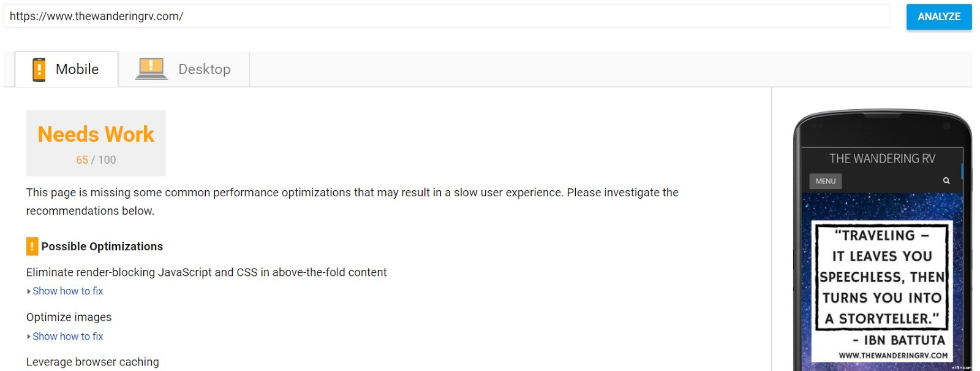Click the disclosure triangle beside the first Show how to fix
The width and height of the screenshot is (980, 371).
(x=28, y=291)
